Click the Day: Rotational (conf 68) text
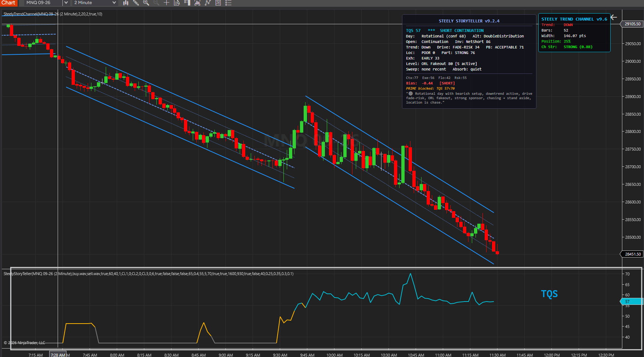This screenshot has width=644, height=357. pos(436,36)
